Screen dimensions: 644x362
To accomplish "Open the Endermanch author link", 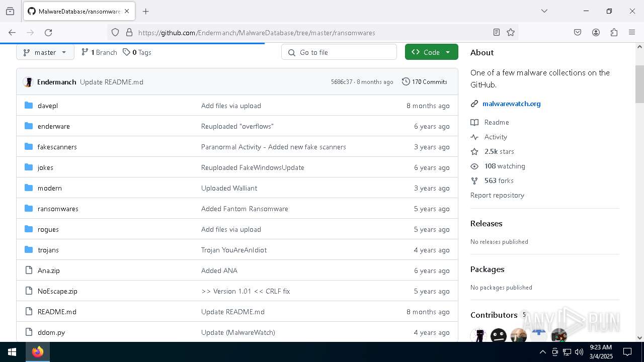I will pos(57,82).
